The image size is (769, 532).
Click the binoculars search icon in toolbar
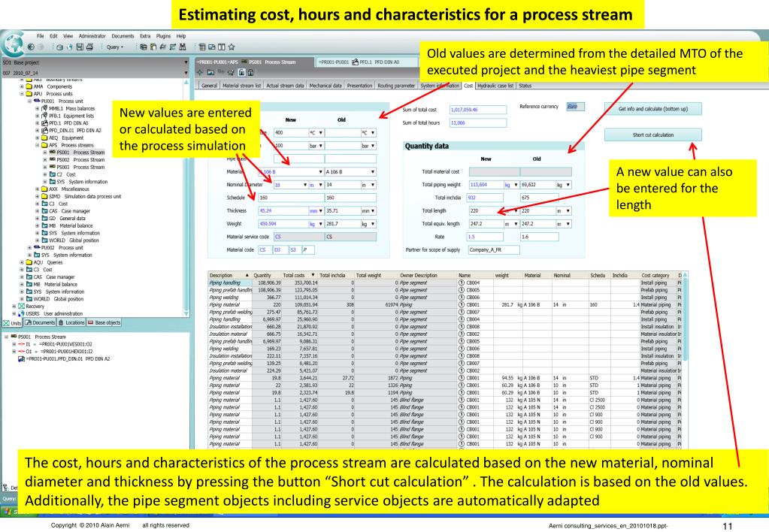[x=183, y=47]
